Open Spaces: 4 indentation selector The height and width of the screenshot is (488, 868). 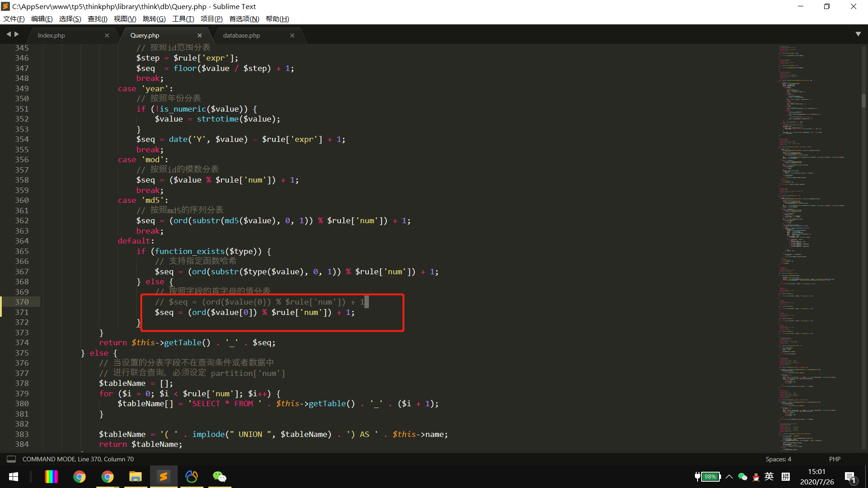pyautogui.click(x=778, y=459)
